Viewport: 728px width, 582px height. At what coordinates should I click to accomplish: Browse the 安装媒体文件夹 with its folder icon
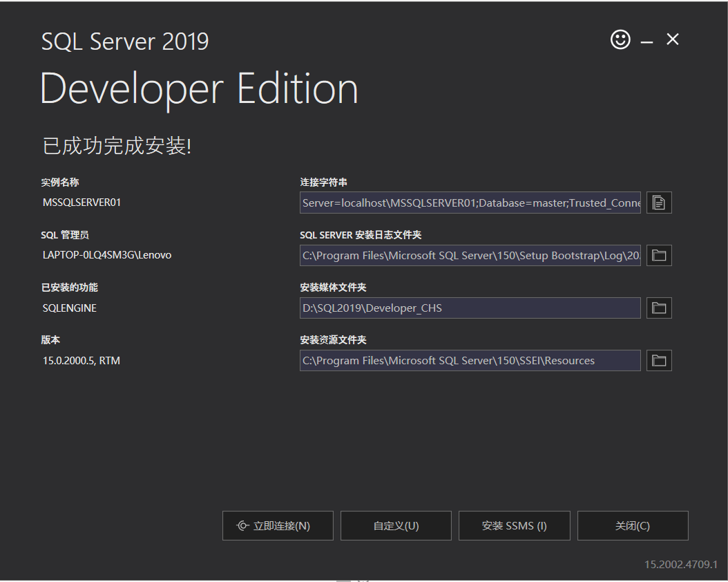click(x=658, y=308)
